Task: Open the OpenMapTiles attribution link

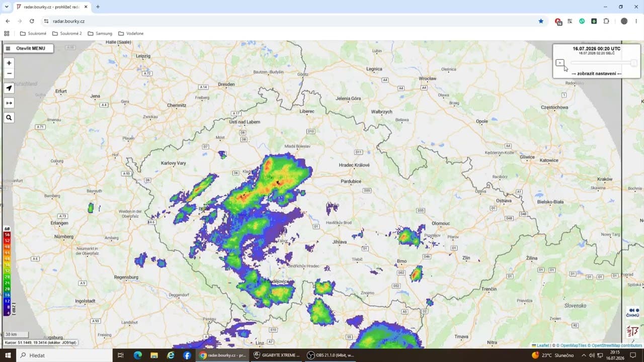Action: [x=574, y=345]
